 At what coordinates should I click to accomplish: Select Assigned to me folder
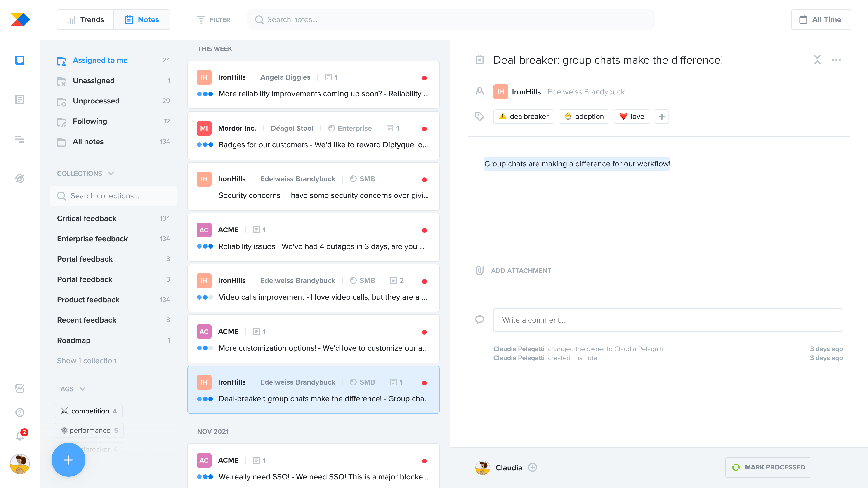pyautogui.click(x=113, y=60)
